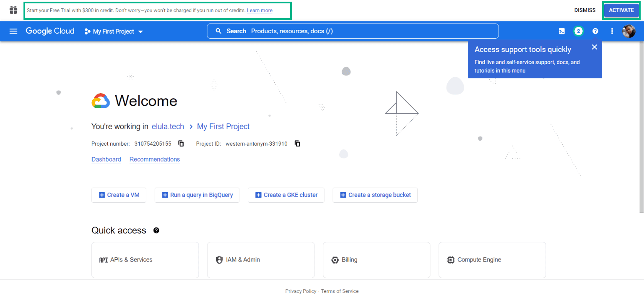Activate Cloud Shell terminal icon
This screenshot has width=644, height=303.
[562, 31]
